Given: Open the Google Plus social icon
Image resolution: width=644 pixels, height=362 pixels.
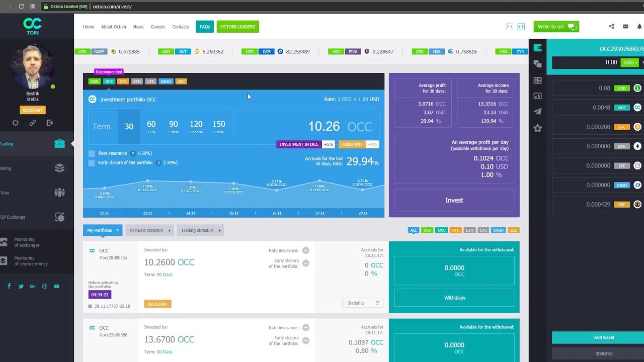Looking at the screenshot, I should point(33,286).
